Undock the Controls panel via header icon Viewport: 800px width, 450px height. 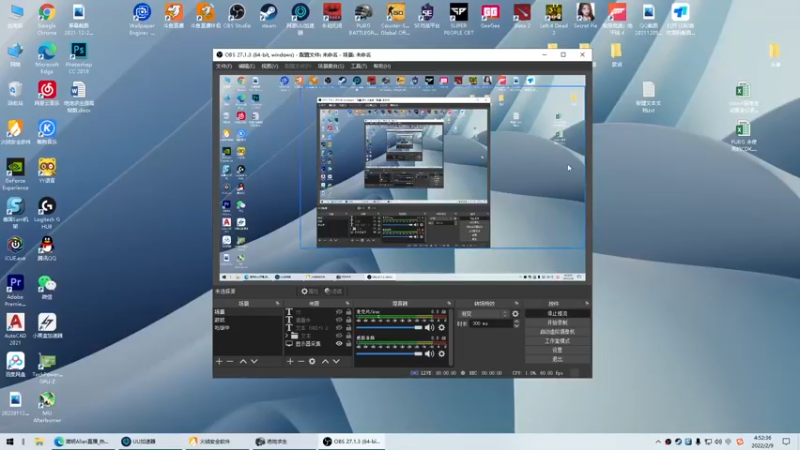coord(587,304)
